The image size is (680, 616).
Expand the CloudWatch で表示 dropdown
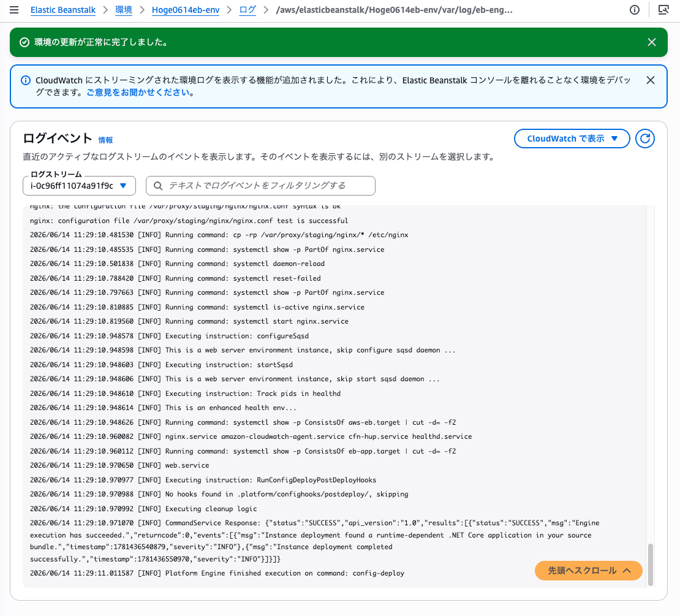pos(572,139)
